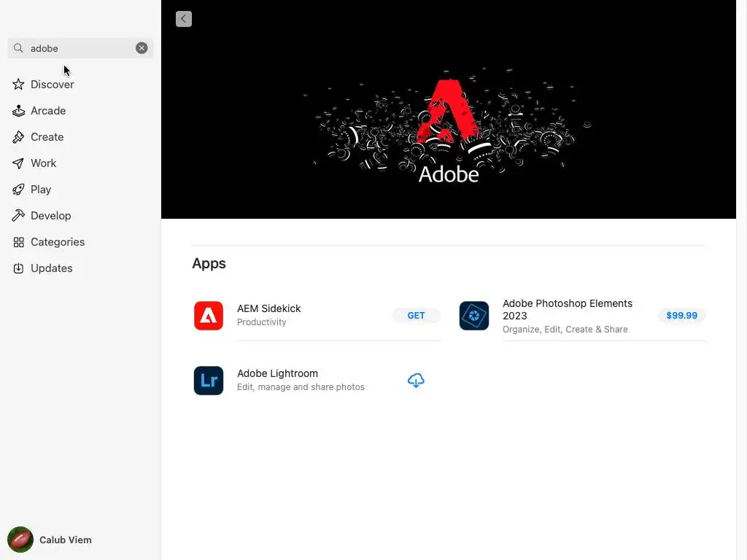Open the Adobe Photoshop Elements icon
This screenshot has width=747, height=560.
pos(473,315)
